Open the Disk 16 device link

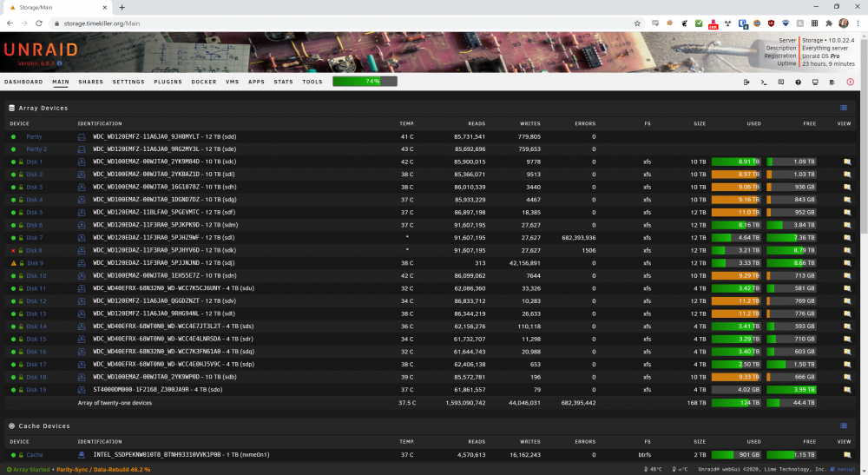[x=36, y=352]
